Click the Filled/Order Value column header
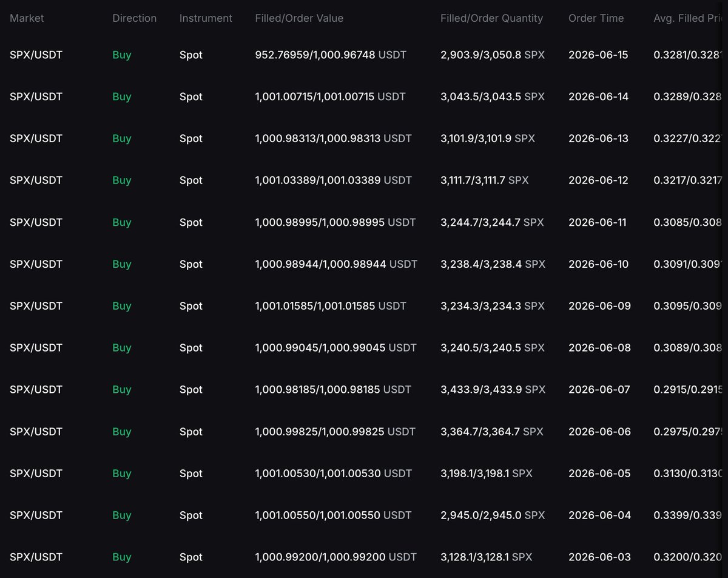Image resolution: width=728 pixels, height=578 pixels. click(x=299, y=18)
